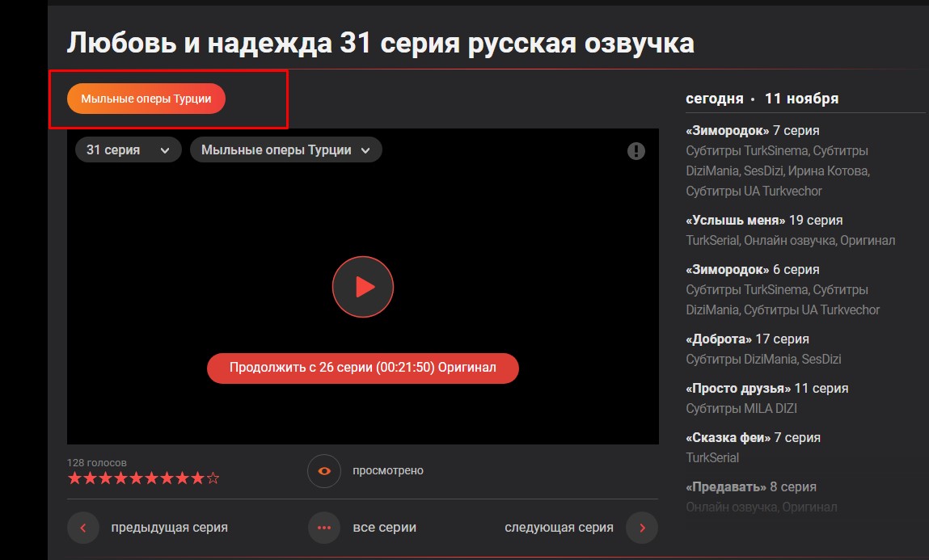Click the "просмотрено" label
The height and width of the screenshot is (560, 929).
pyautogui.click(x=387, y=471)
